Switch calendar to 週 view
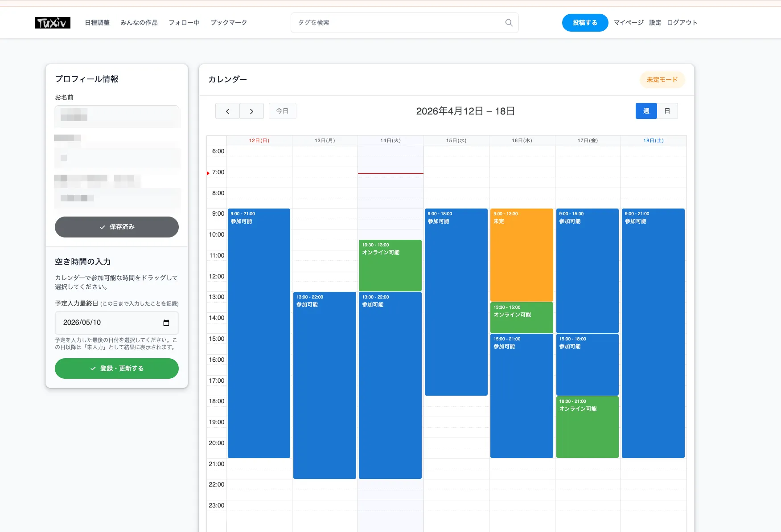The height and width of the screenshot is (532, 781). (x=646, y=111)
